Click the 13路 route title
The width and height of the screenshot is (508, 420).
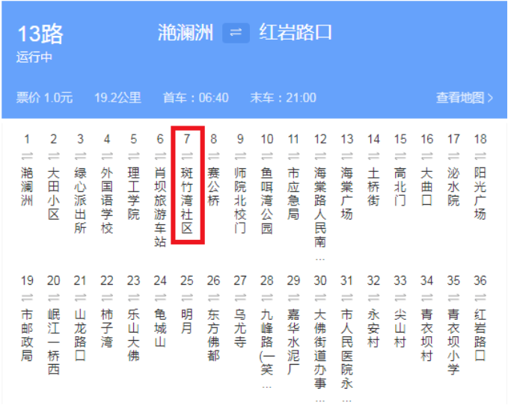[x=40, y=34]
